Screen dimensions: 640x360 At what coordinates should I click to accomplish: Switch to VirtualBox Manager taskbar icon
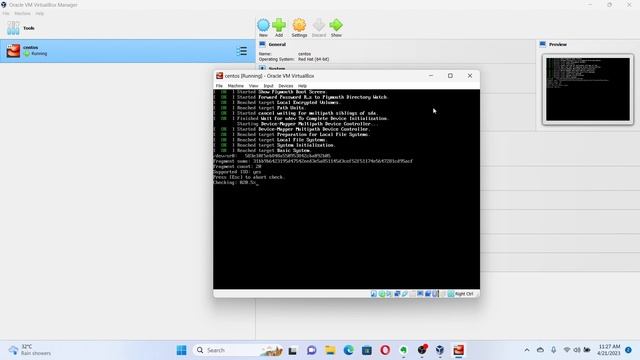(x=440, y=350)
